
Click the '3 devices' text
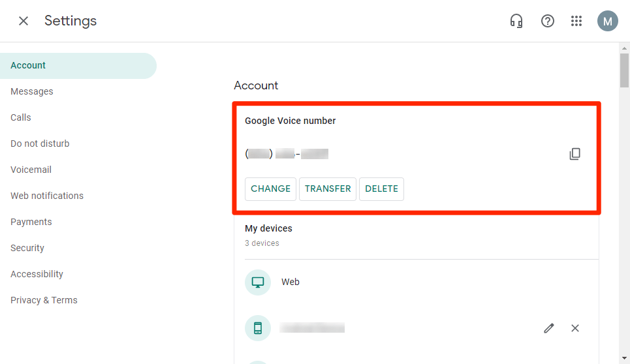262,243
